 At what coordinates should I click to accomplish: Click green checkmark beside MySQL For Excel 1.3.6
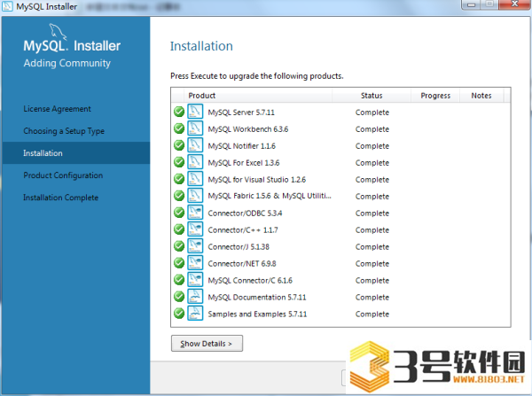pos(179,162)
